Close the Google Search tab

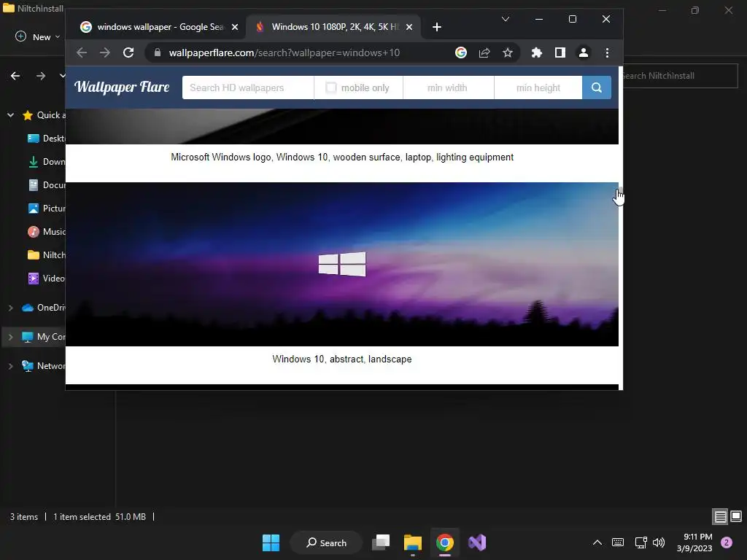coord(234,27)
